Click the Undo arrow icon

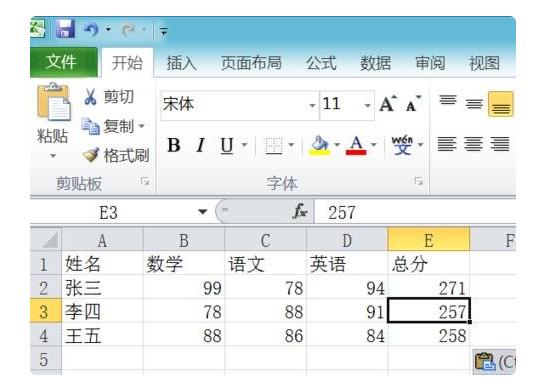91,30
